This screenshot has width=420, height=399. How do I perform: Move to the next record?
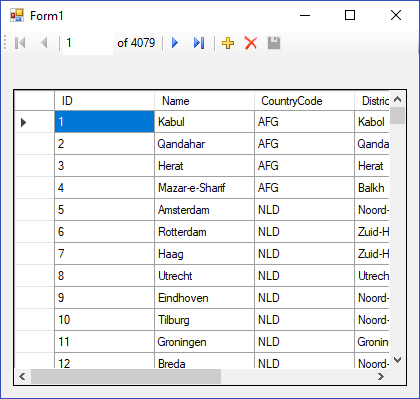click(175, 43)
